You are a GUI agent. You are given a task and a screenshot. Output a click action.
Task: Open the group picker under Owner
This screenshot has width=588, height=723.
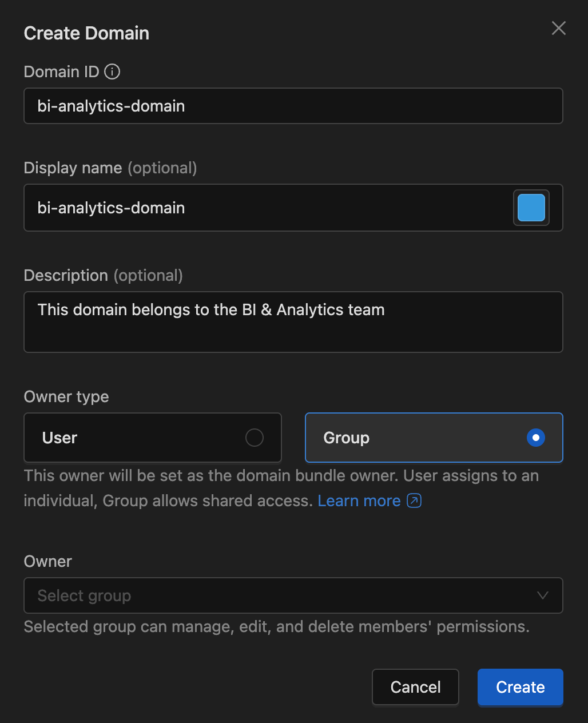point(293,595)
